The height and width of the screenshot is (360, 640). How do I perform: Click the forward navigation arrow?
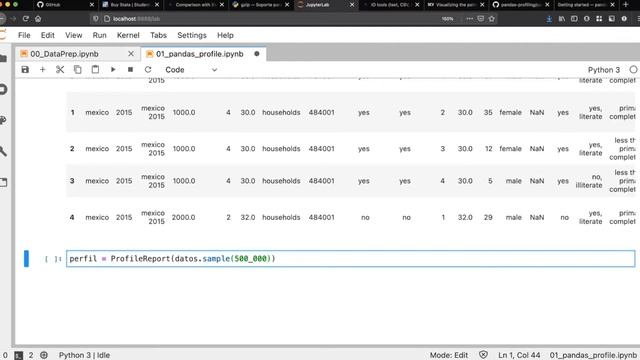(13, 19)
